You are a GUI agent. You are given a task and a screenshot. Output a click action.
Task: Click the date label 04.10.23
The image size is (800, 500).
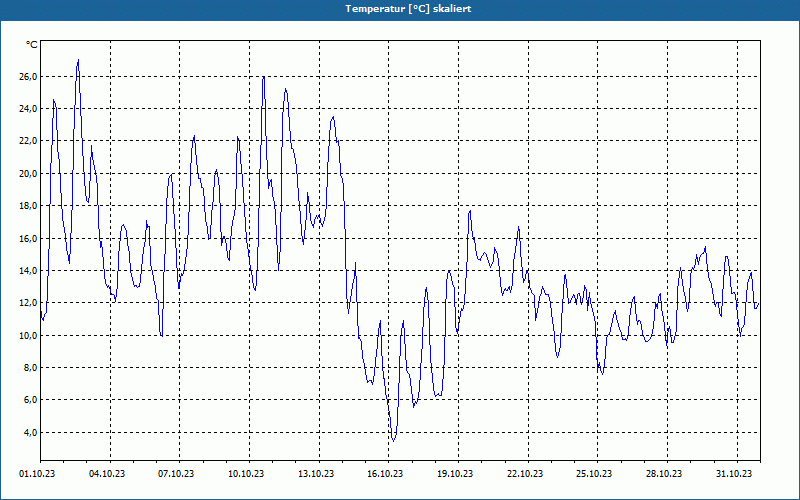(x=107, y=474)
